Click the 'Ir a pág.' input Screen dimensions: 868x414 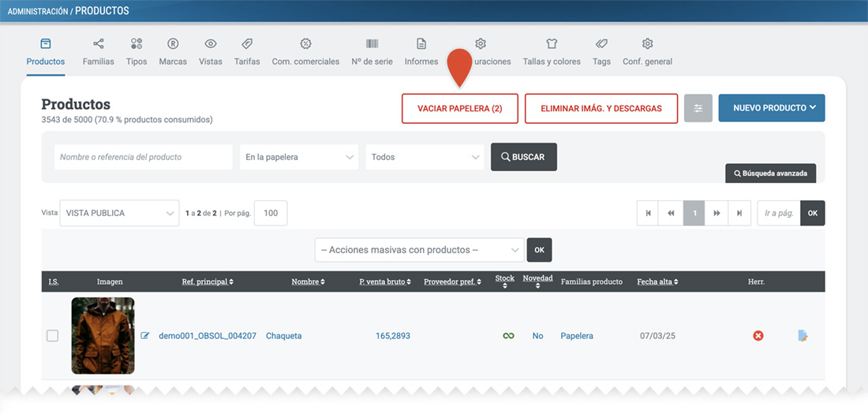[779, 213]
